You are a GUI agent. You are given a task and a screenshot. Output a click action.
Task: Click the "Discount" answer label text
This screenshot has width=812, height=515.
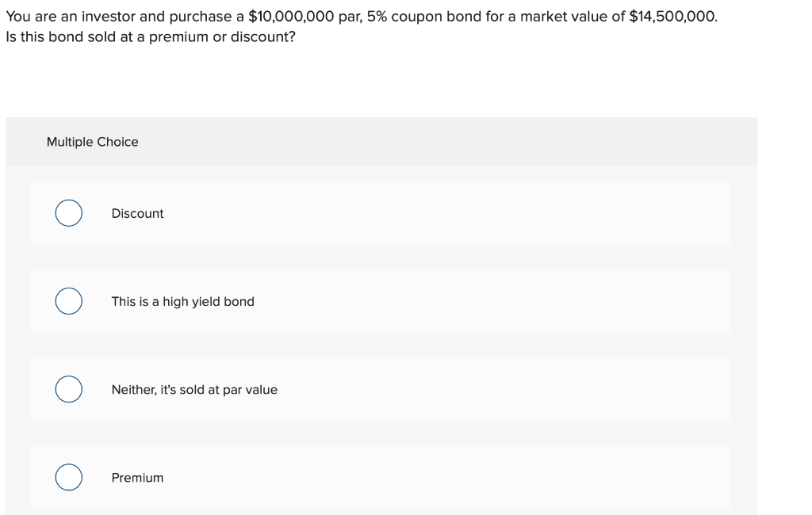click(137, 213)
